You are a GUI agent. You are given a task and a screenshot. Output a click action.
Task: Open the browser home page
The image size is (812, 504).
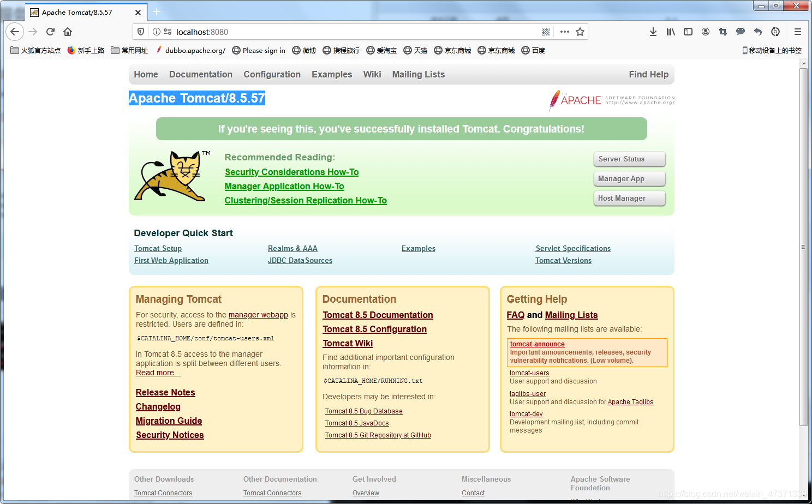(68, 32)
